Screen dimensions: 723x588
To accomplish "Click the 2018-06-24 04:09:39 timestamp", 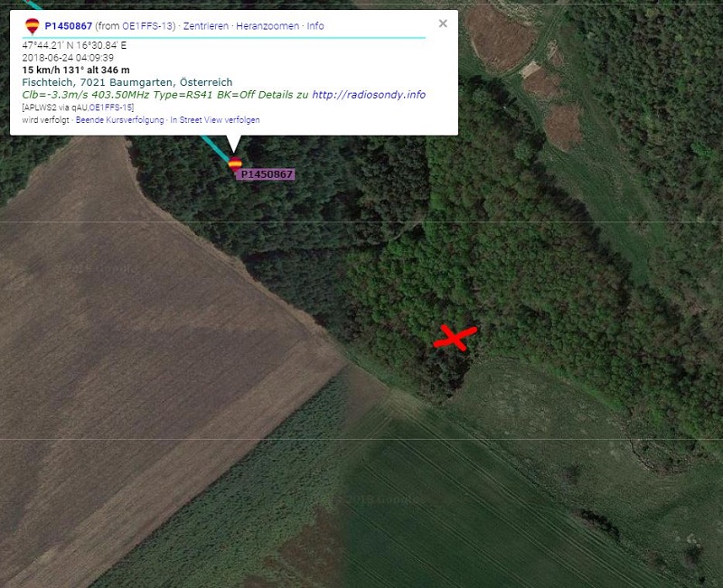I will (68, 58).
